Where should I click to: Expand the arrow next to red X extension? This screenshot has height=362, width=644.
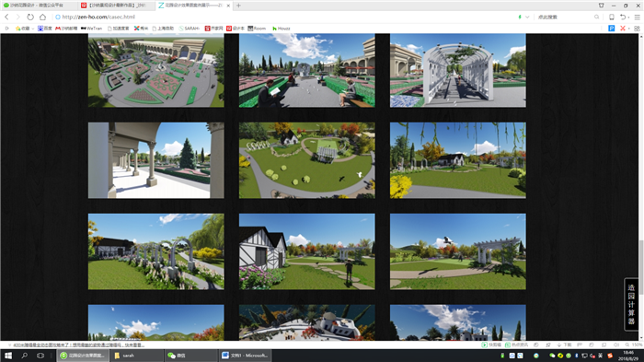[628, 29]
